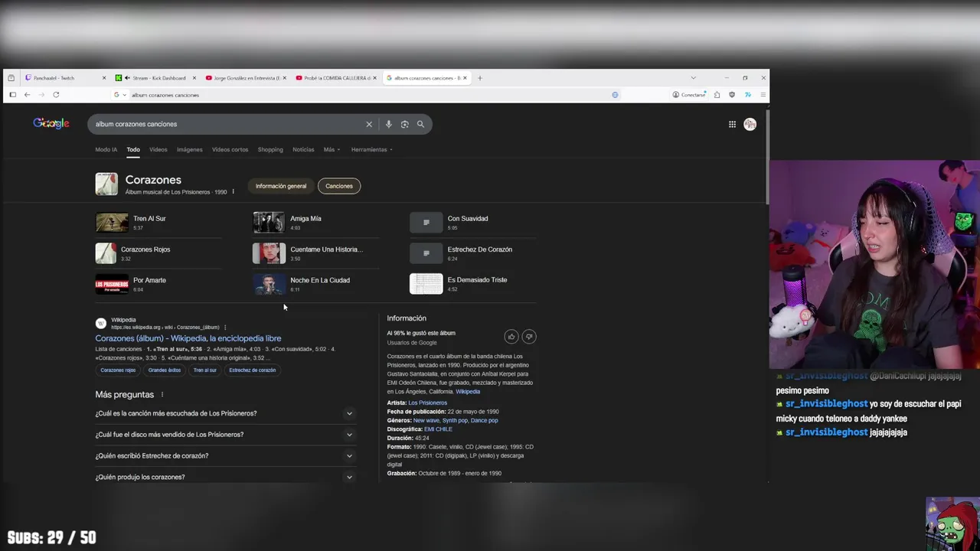Open the search engine selector in address bar
The height and width of the screenshot is (551, 980).
[x=119, y=95]
